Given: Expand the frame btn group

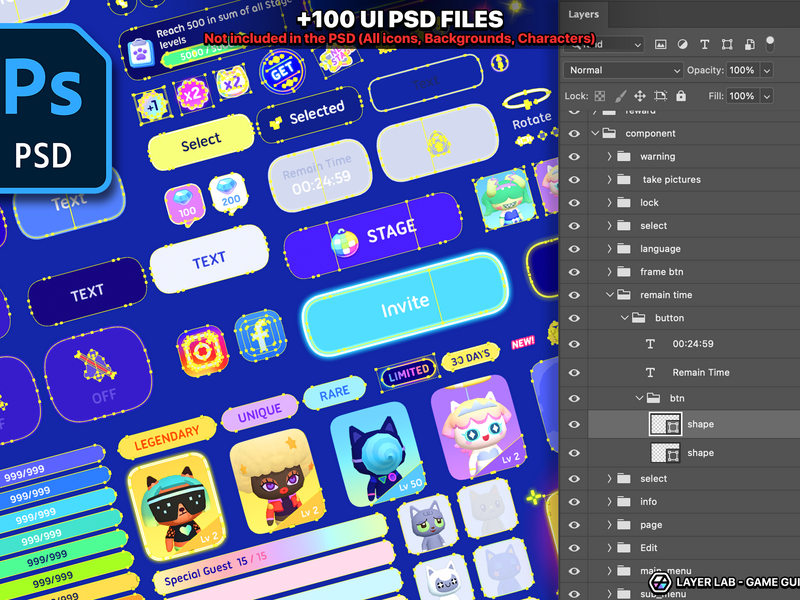Looking at the screenshot, I should pos(609,271).
